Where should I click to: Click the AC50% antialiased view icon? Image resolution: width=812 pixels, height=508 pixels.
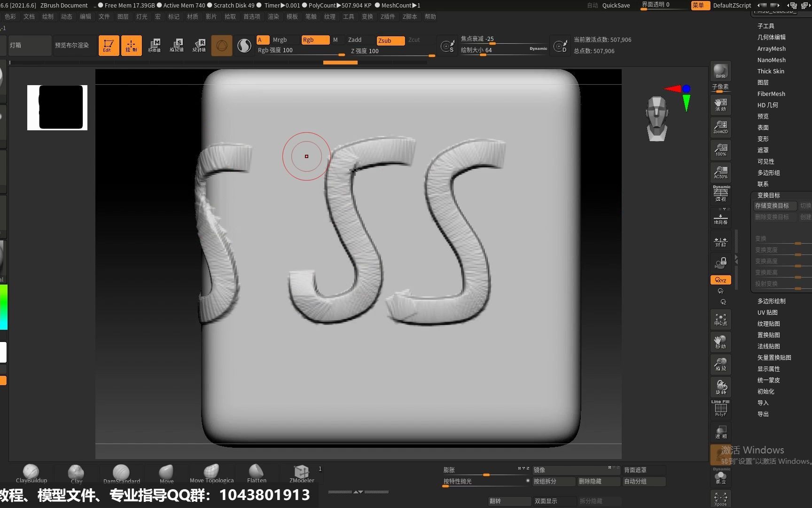[720, 172]
